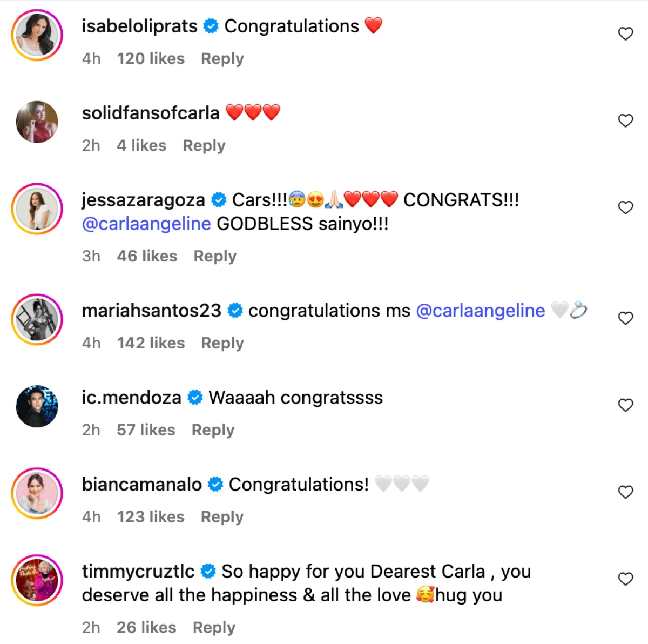This screenshot has height=644, width=648.
Task: Like isabeloliprats' Congratulations comment
Action: click(625, 34)
